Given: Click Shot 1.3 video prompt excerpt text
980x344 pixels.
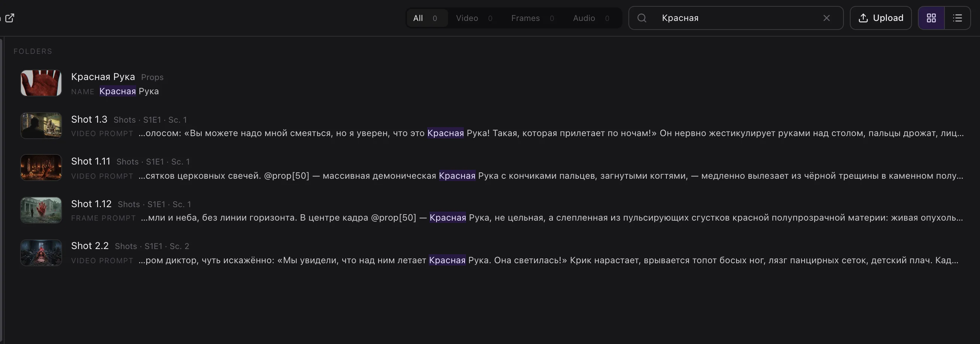Looking at the screenshot, I should coord(551,133).
